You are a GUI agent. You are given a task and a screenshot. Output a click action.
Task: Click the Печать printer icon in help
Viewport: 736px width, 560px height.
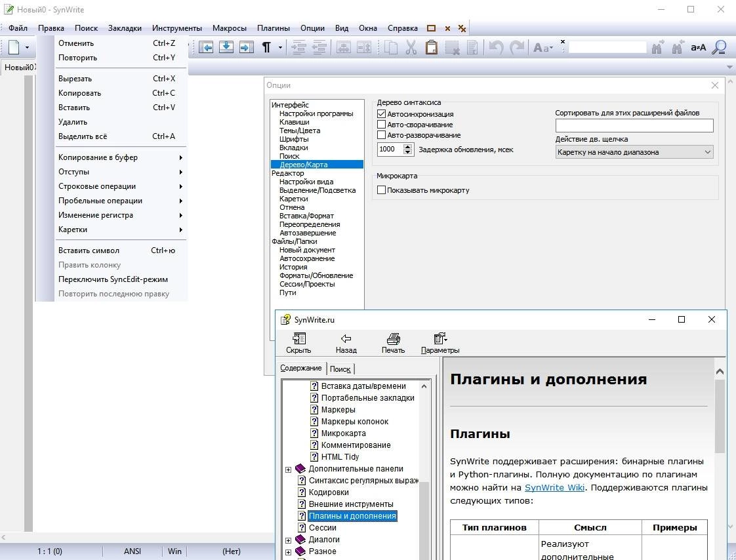393,343
